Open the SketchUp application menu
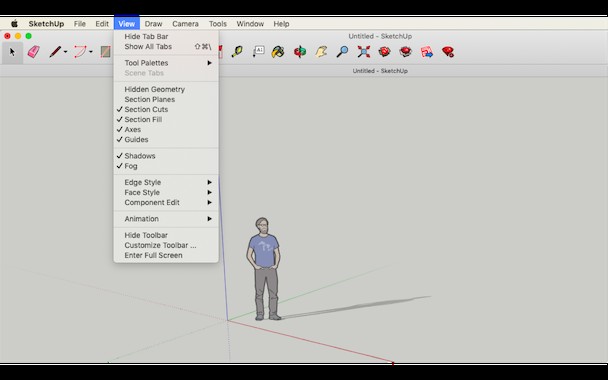The width and height of the screenshot is (608, 380). click(x=46, y=24)
